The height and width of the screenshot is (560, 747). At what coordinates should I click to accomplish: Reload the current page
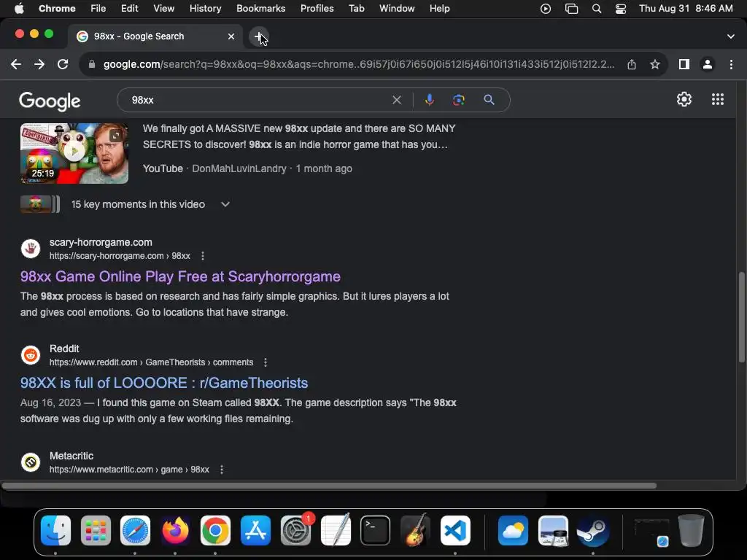[63, 64]
